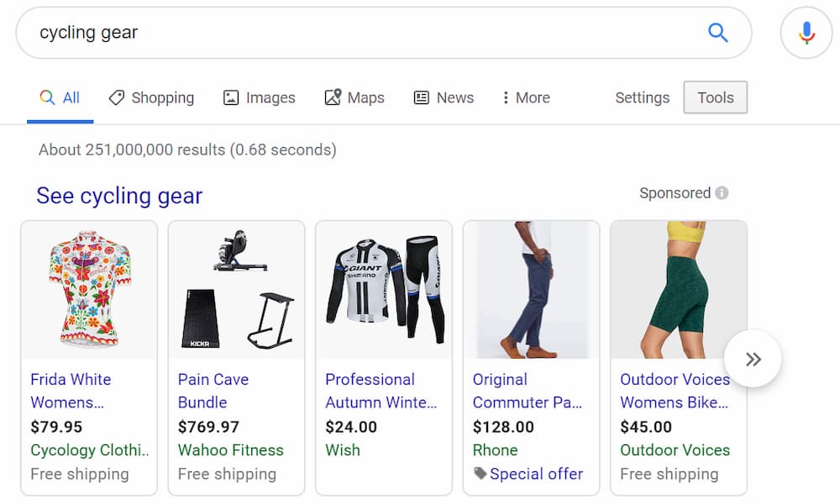Open the Images tab
This screenshot has width=840, height=504.
(x=260, y=97)
